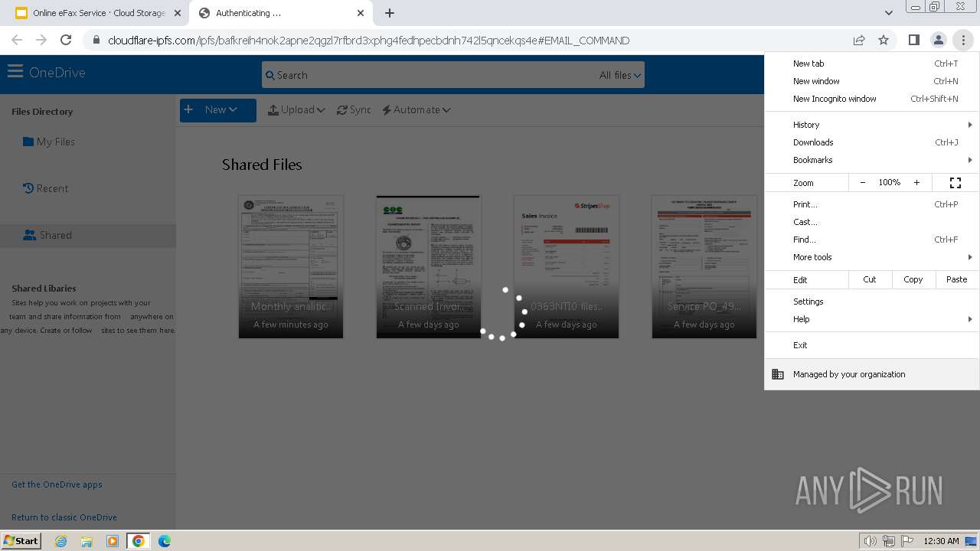
Task: Click the Upload icon in toolbar
Action: click(x=273, y=110)
